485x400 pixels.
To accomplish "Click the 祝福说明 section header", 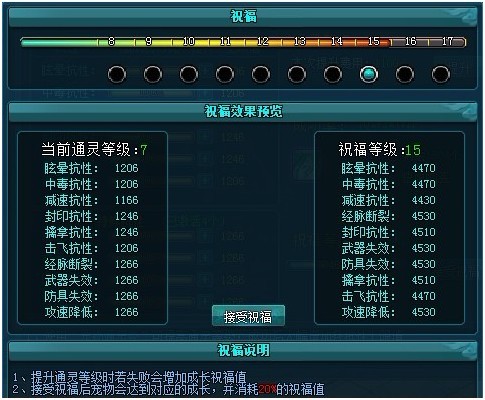I will click(x=243, y=351).
